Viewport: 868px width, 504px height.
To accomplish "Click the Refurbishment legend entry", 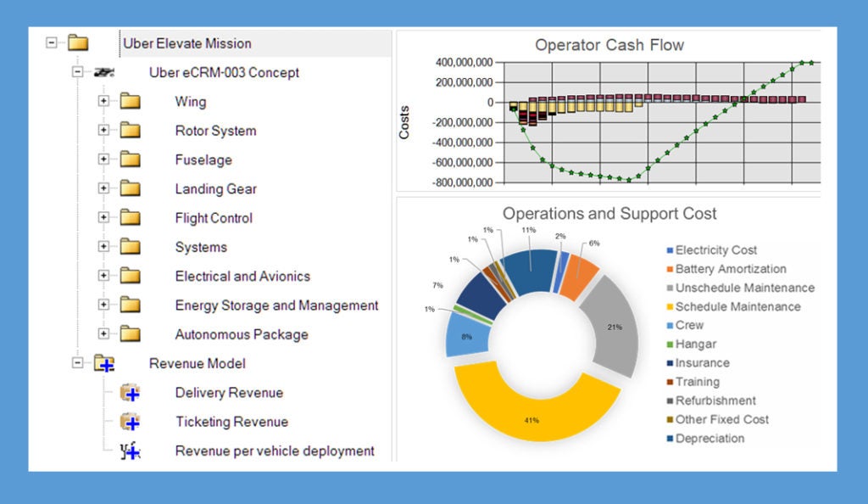I will (x=711, y=400).
